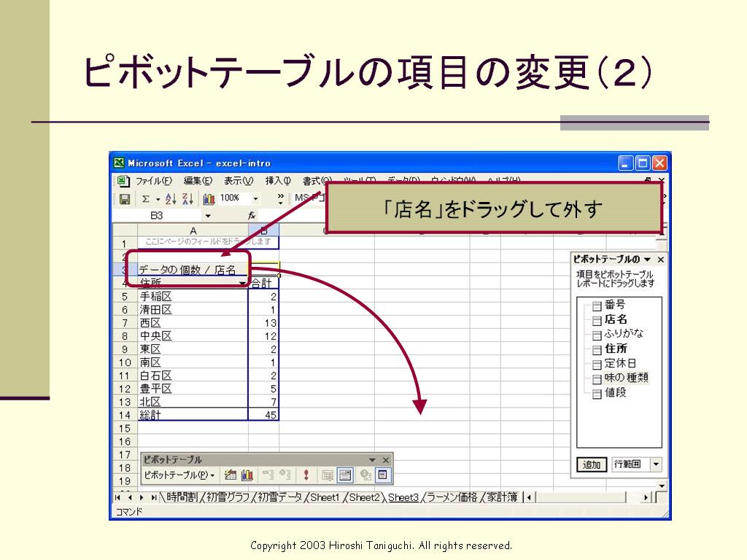This screenshot has width=747, height=560.
Task: Click Always Display Items icon in PivotTable toolbar
Action: (x=345, y=475)
